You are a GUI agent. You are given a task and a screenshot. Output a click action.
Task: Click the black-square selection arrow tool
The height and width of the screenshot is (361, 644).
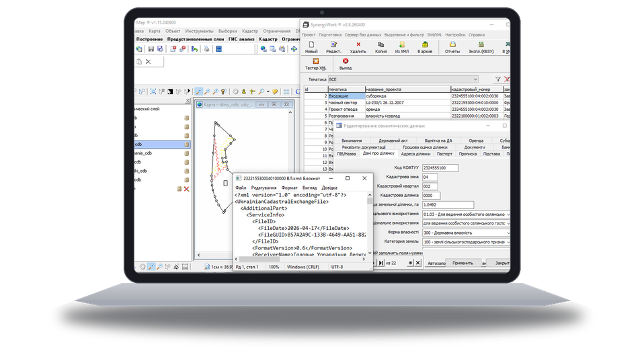pos(169,91)
